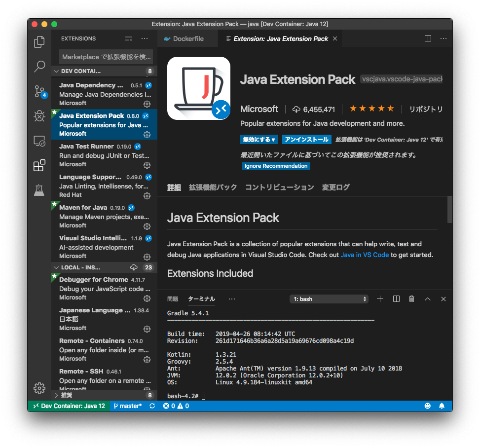Synchronize changes icon in status bar
This screenshot has width=480, height=448.
click(152, 406)
